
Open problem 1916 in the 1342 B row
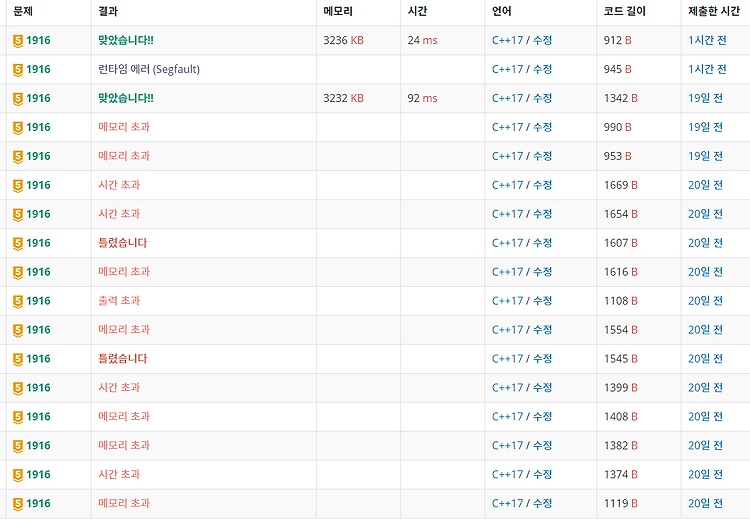point(38,98)
